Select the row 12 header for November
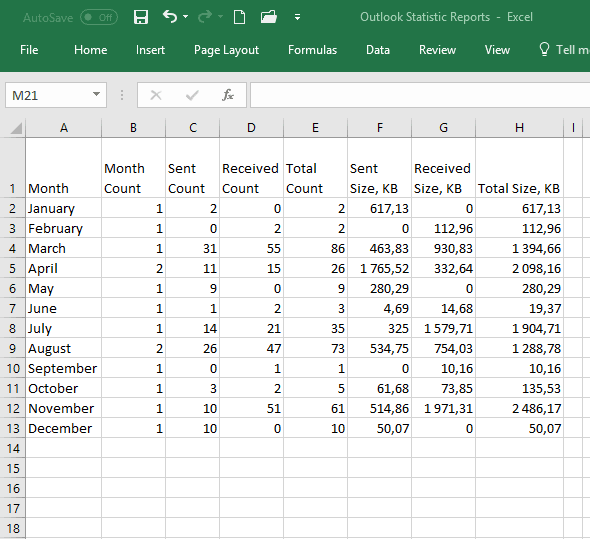 13,408
